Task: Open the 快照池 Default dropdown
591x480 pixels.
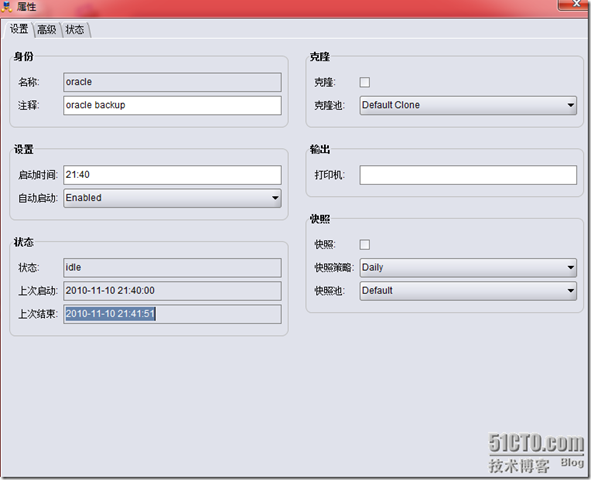Action: pyautogui.click(x=468, y=291)
